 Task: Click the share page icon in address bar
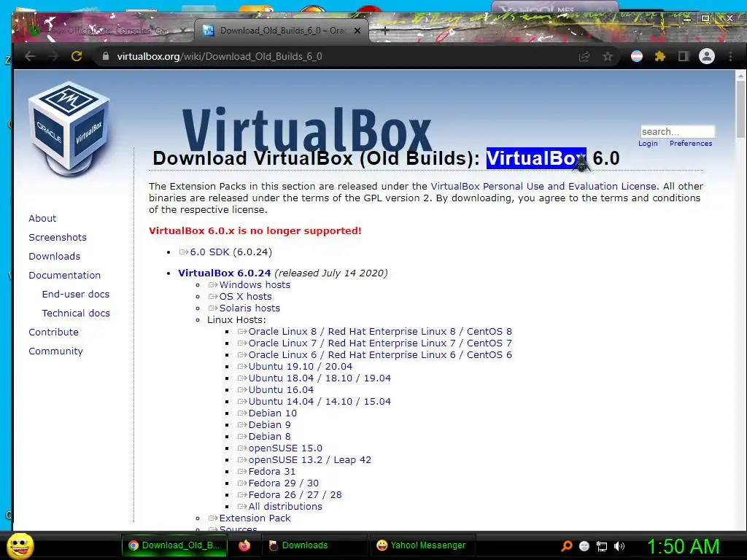pyautogui.click(x=584, y=57)
